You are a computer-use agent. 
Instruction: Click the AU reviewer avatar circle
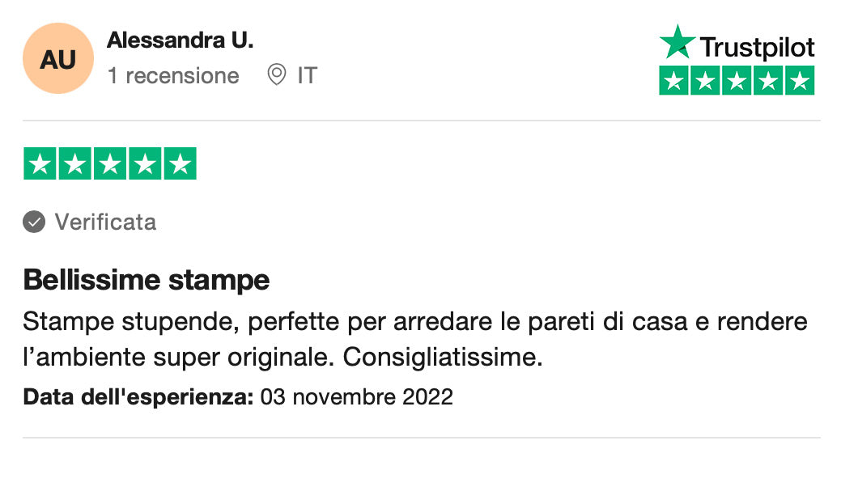coord(58,59)
